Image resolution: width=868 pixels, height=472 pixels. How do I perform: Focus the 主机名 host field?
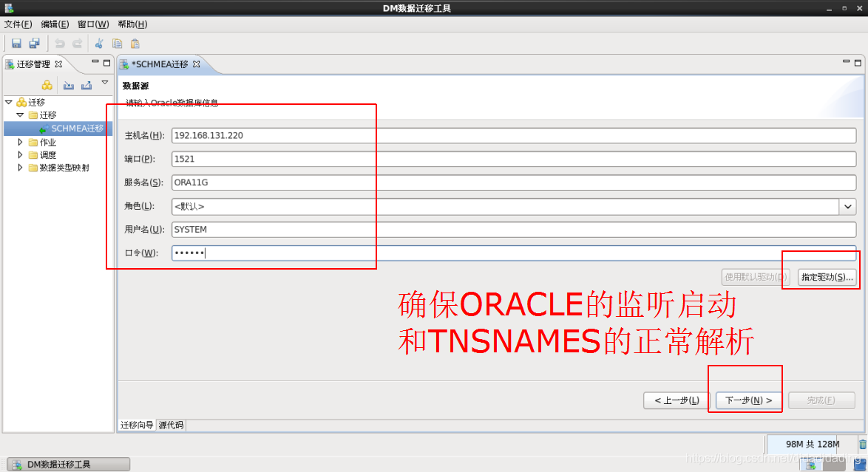(x=514, y=136)
